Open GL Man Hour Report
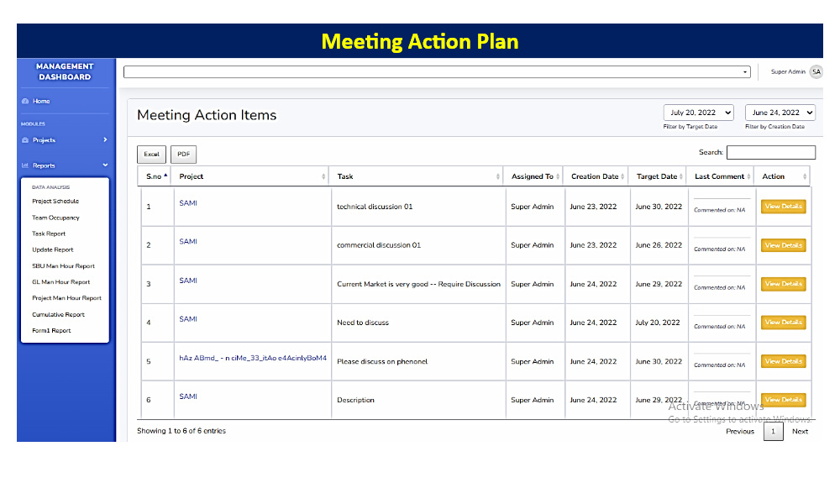The height and width of the screenshot is (504, 840). [61, 281]
